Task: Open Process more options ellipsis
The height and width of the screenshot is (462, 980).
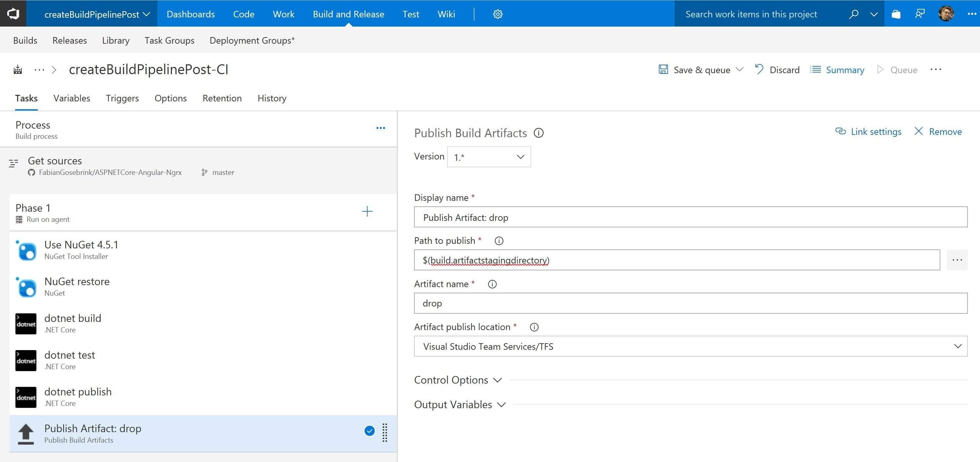Action: coord(381,128)
